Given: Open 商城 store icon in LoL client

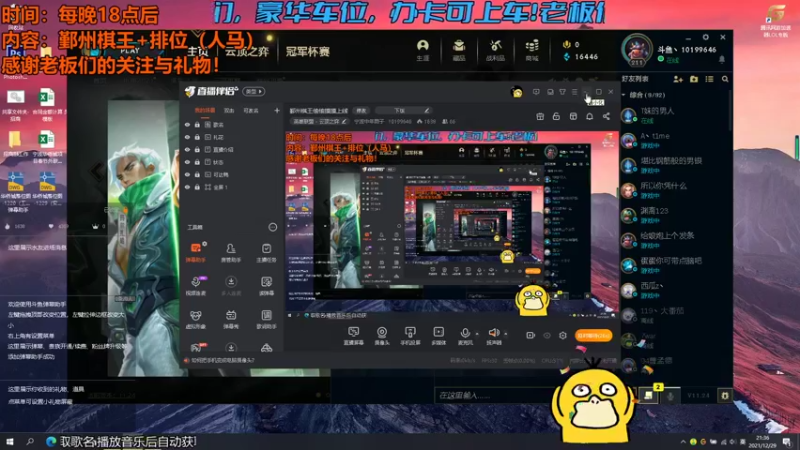Looking at the screenshot, I should pyautogui.click(x=532, y=50).
